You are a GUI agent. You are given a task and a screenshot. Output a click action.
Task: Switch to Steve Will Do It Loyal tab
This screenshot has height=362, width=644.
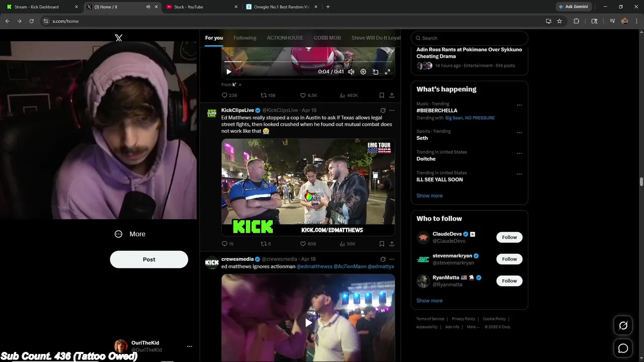tap(376, 38)
